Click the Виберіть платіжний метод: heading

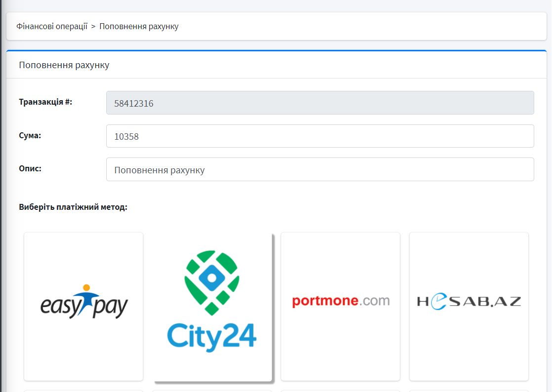pyautogui.click(x=73, y=207)
